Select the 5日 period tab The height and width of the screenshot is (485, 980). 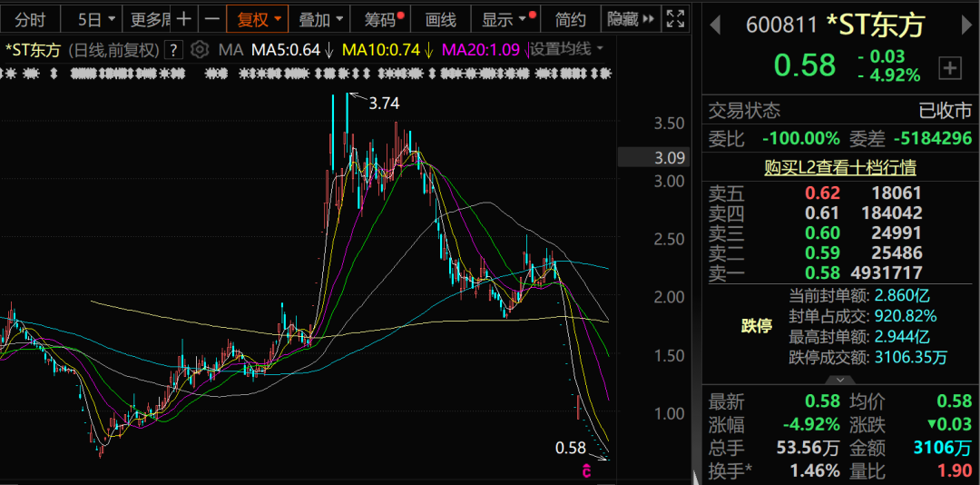[96, 19]
